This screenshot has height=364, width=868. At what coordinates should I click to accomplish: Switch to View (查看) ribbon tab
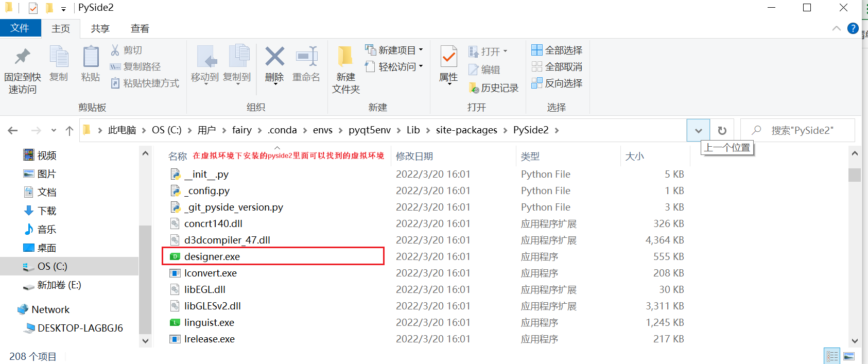point(140,29)
